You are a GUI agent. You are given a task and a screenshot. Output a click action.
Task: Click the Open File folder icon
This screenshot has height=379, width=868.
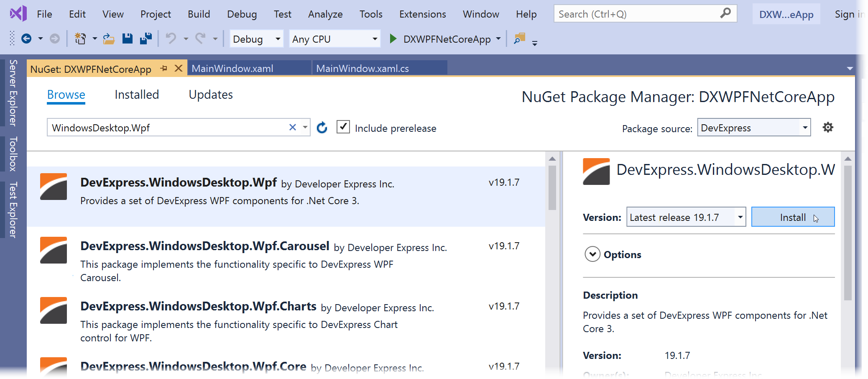coord(109,39)
